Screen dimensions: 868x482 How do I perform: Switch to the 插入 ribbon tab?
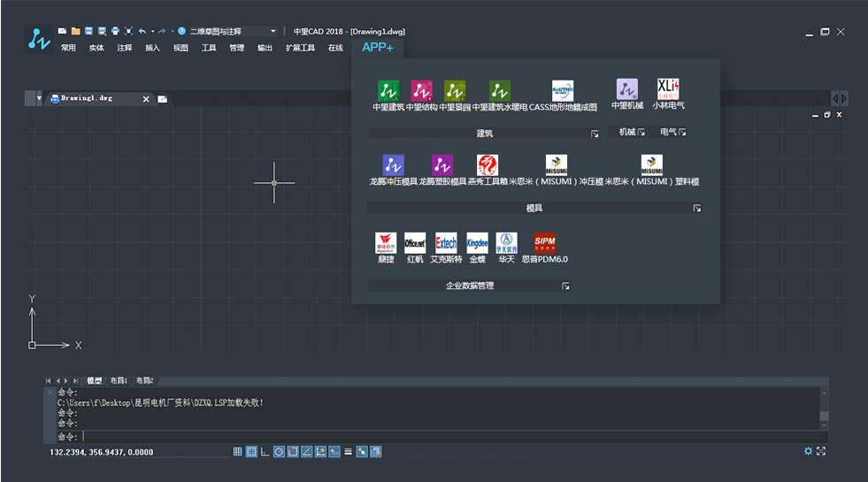pos(152,48)
